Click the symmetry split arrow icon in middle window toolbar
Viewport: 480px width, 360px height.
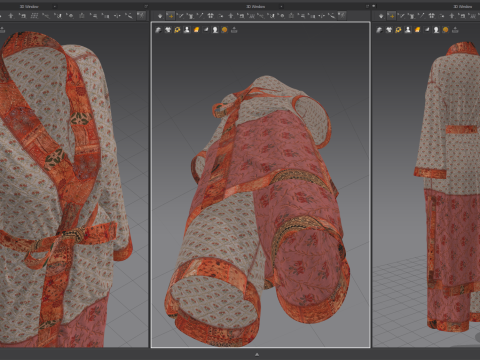point(322,16)
